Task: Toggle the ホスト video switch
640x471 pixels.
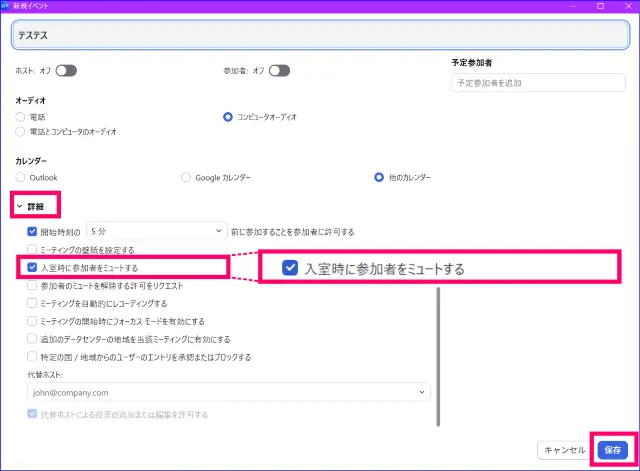Action: point(66,70)
